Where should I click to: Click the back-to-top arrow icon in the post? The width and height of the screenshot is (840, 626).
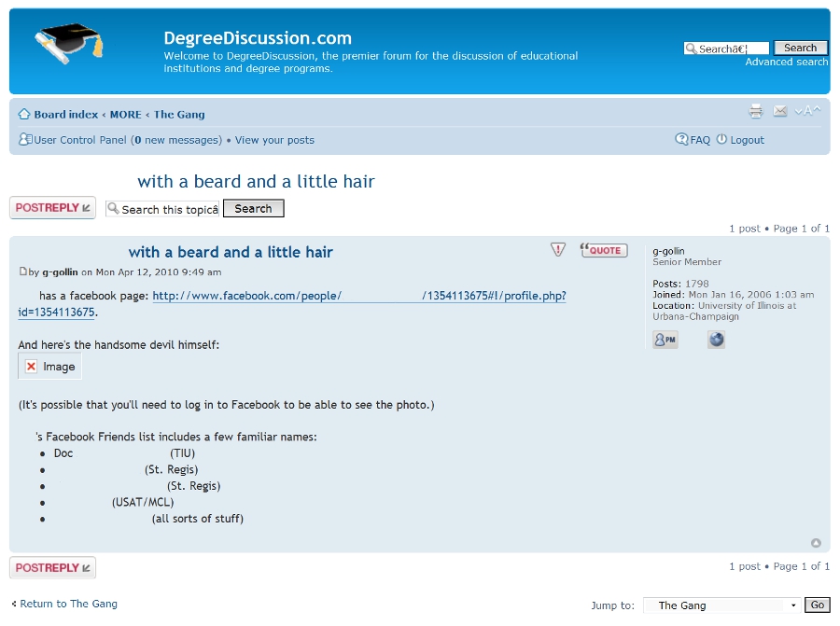(816, 543)
